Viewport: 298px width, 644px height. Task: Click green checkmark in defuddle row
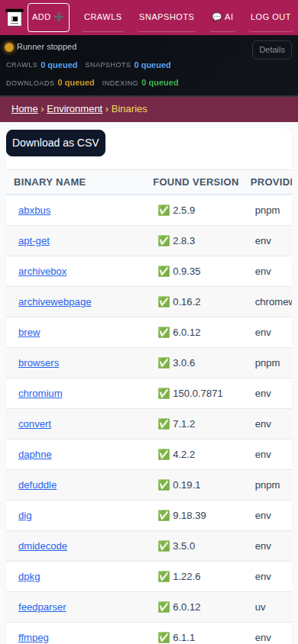(x=164, y=485)
